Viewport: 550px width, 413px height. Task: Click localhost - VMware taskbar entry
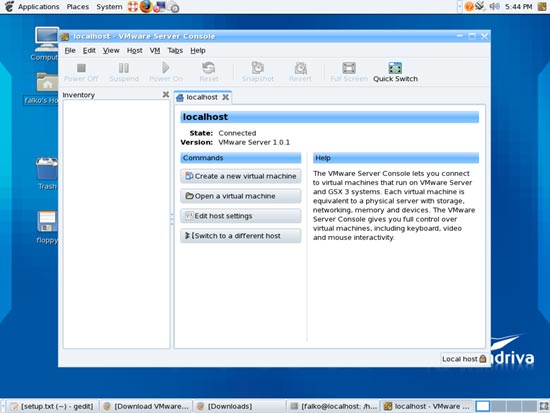point(427,406)
